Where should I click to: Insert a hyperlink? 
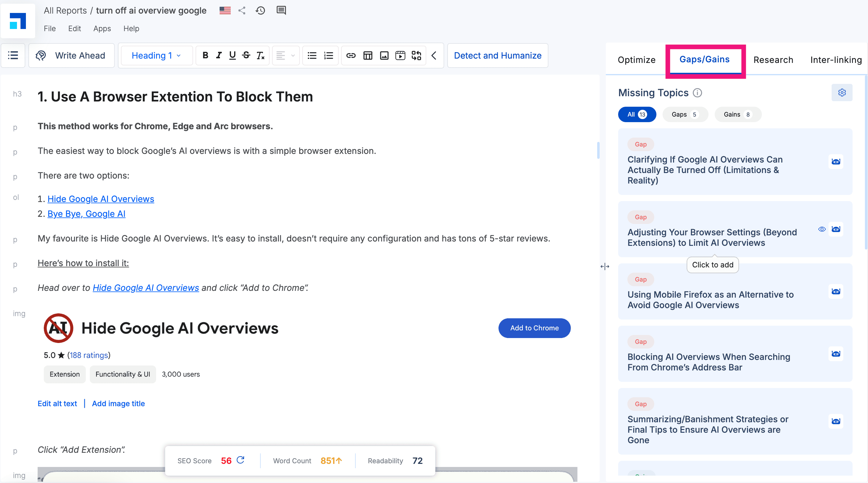[351, 55]
